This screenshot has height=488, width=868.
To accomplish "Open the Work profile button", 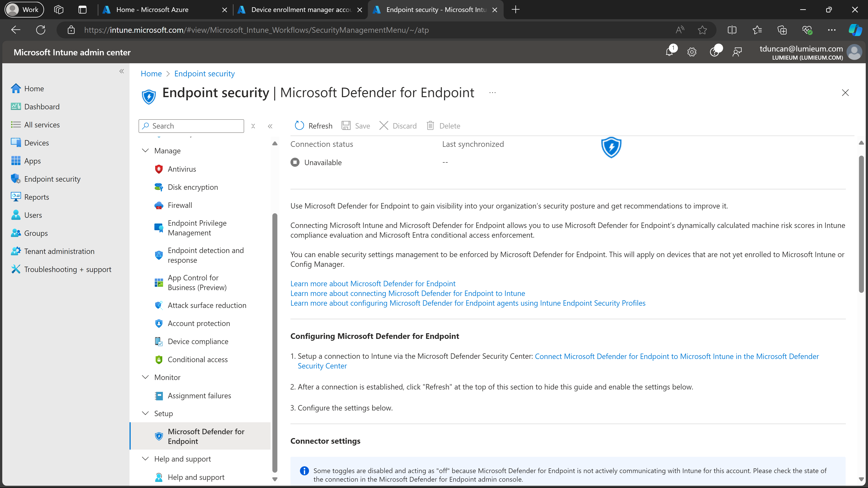I will (x=24, y=9).
